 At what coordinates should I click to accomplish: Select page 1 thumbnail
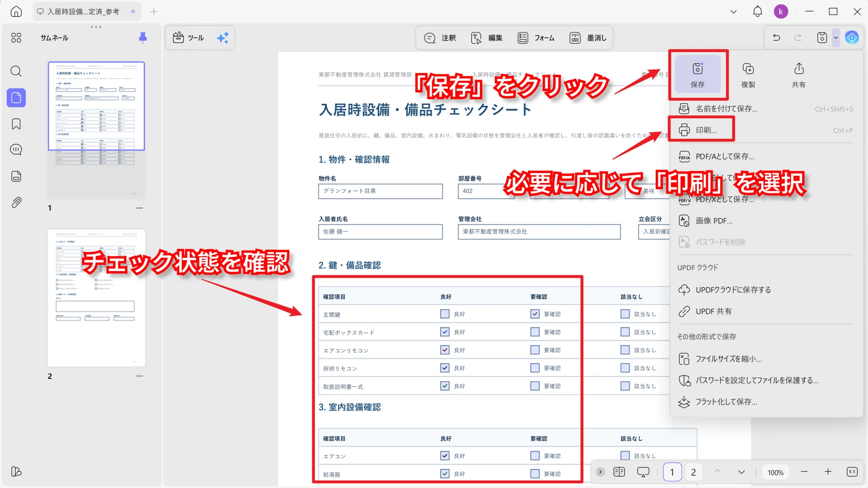(x=96, y=130)
